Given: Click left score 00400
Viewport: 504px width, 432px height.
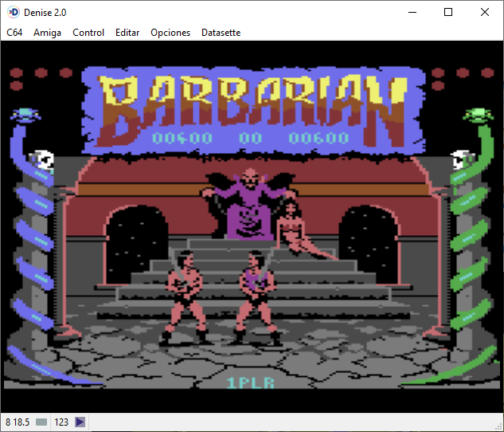Looking at the screenshot, I should (182, 138).
